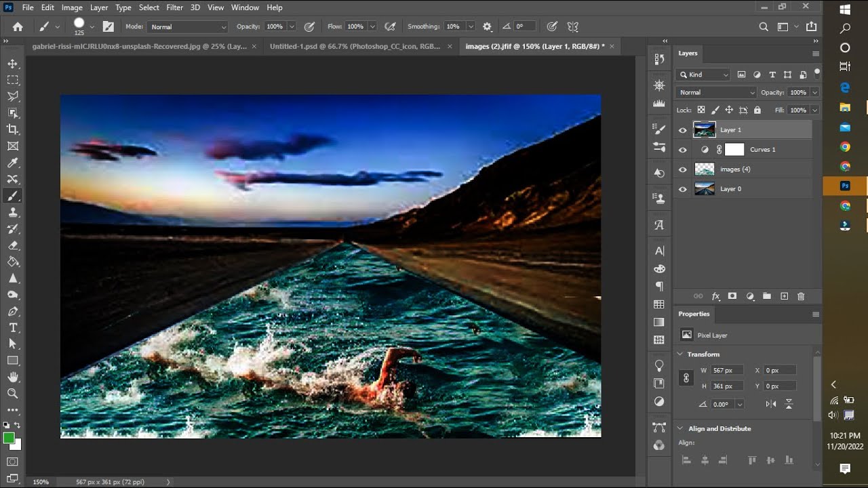Image resolution: width=868 pixels, height=488 pixels.
Task: Hide images (4) layer visibility
Action: [x=683, y=169]
